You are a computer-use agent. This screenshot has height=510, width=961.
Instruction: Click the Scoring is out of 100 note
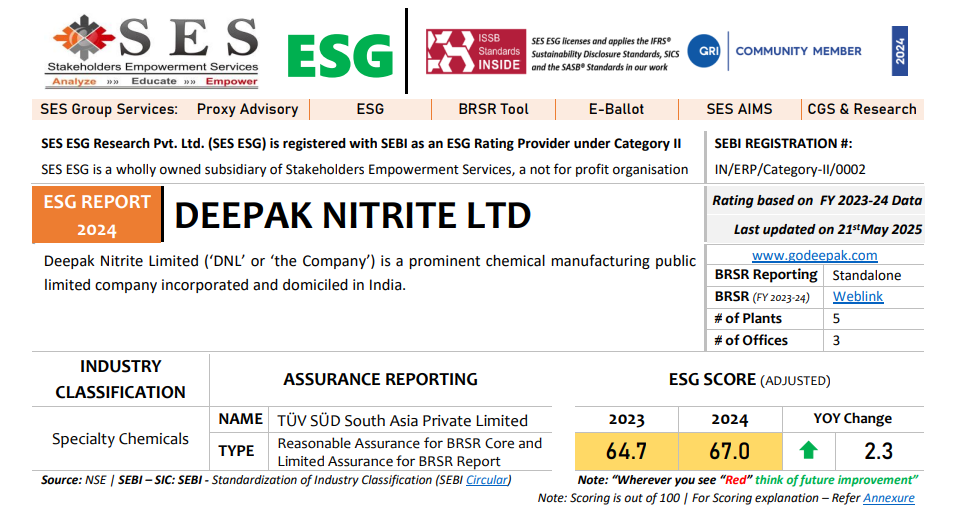(x=726, y=498)
